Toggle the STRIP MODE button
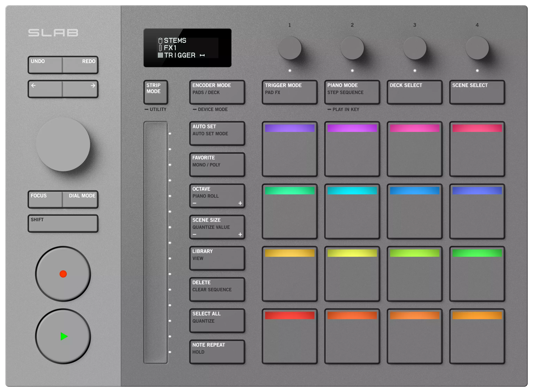The height and width of the screenshot is (392, 533). (156, 92)
